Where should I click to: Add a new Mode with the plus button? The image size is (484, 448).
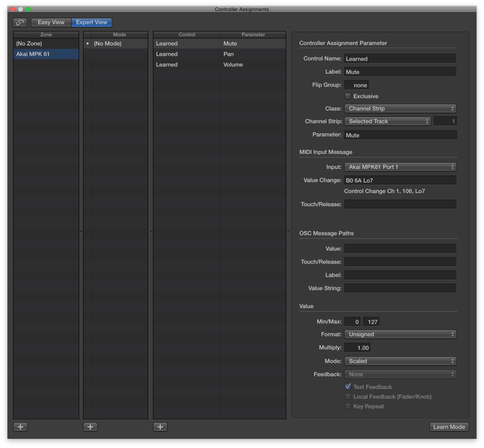coord(90,427)
